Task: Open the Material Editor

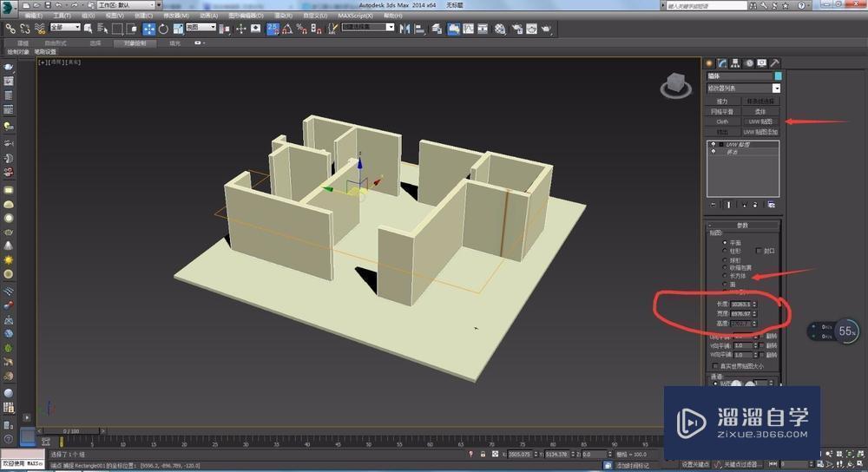Action: tap(500, 29)
